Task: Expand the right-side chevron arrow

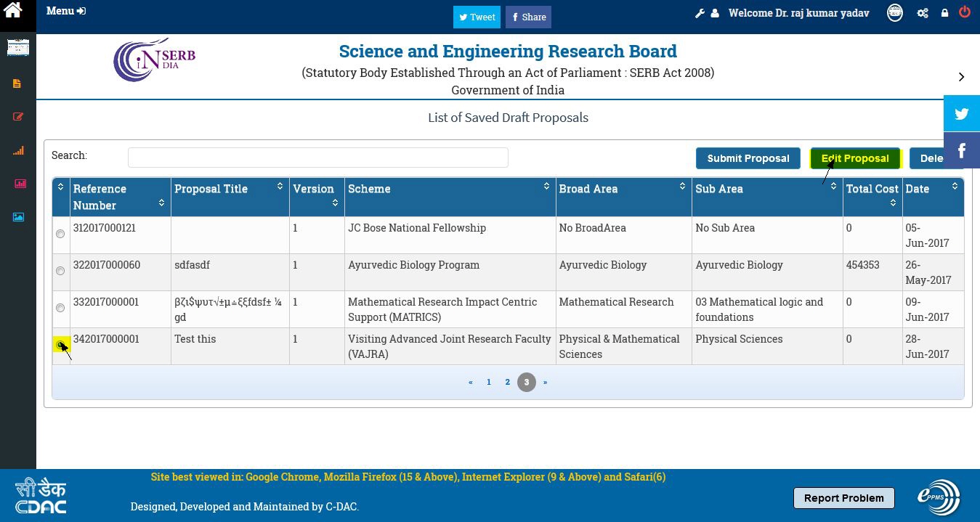Action: 961,77
